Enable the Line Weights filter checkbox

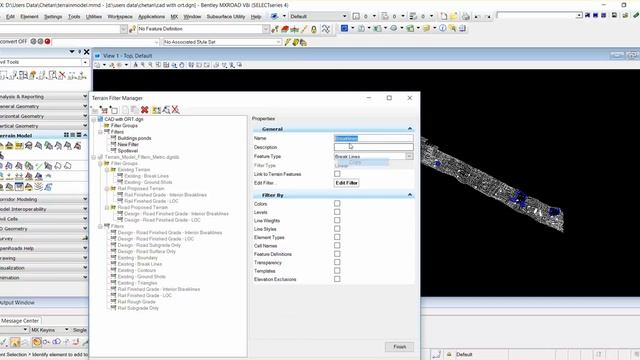337,220
